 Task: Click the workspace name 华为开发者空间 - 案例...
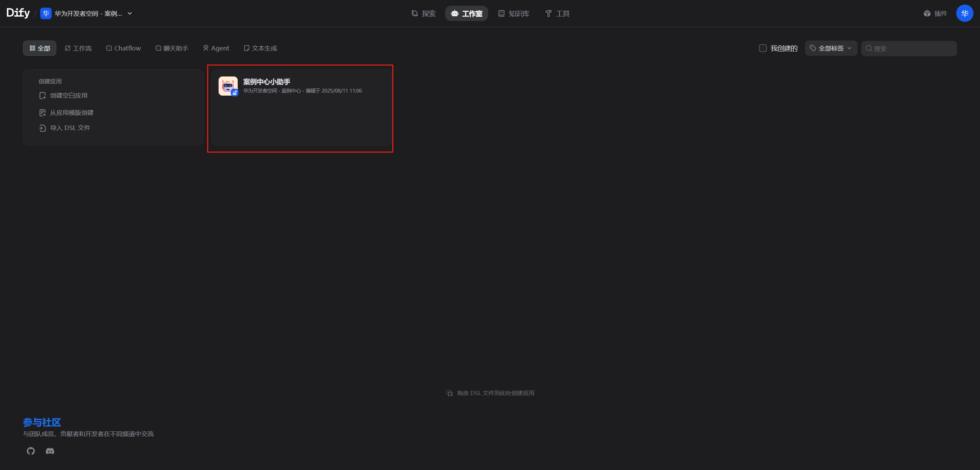point(88,13)
